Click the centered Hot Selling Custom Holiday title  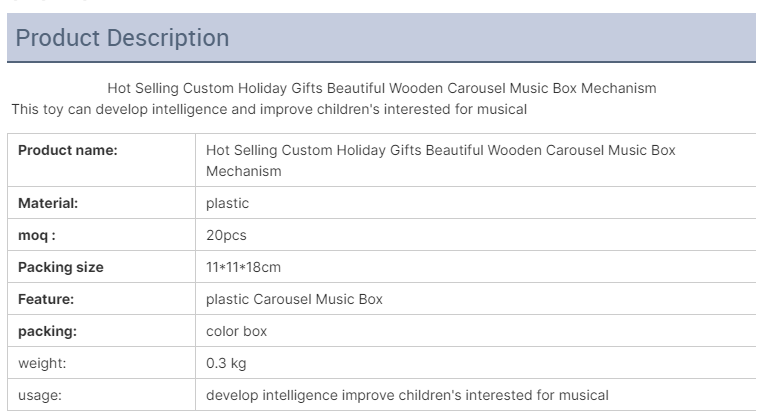tap(381, 88)
